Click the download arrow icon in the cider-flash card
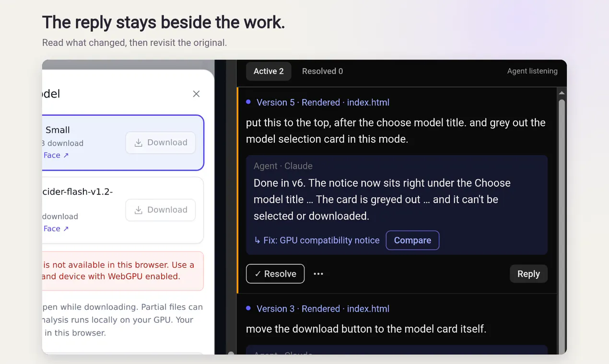This screenshot has width=609, height=364. 139,210
